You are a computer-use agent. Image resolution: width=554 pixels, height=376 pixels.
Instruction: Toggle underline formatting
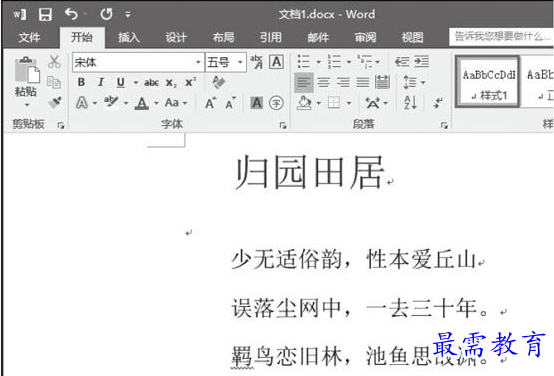(x=120, y=82)
